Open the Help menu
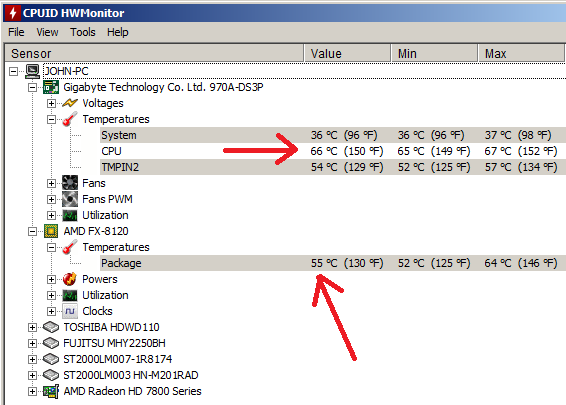Viewport: 566px width, 405px height. coord(118,32)
